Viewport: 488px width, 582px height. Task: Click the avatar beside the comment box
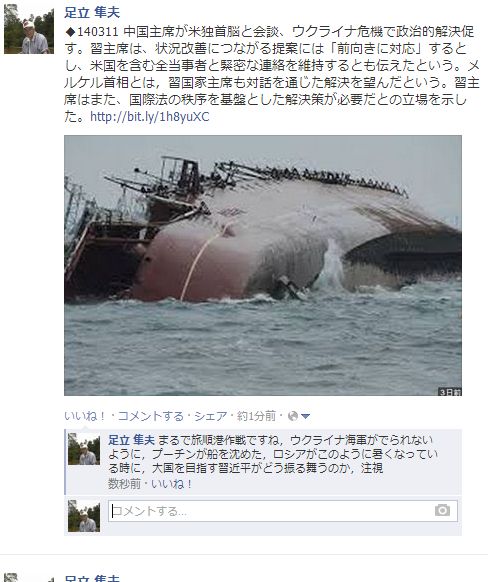point(84,516)
